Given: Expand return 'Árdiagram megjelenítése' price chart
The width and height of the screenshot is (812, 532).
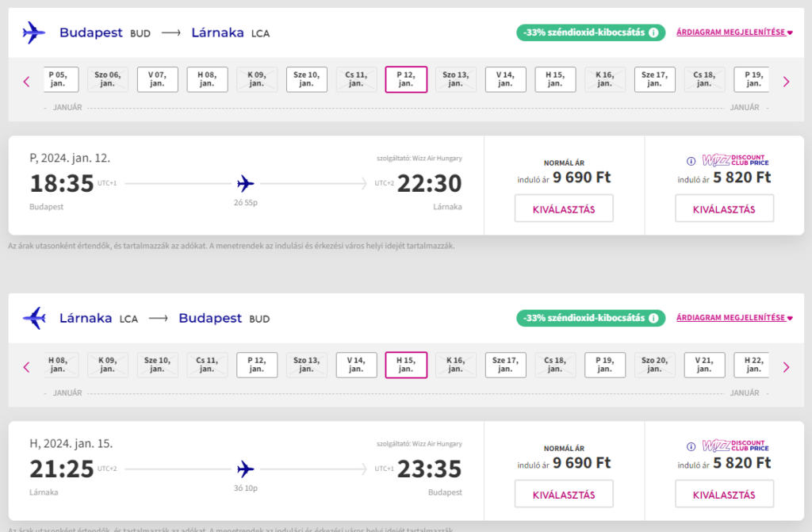Looking at the screenshot, I should 734,318.
